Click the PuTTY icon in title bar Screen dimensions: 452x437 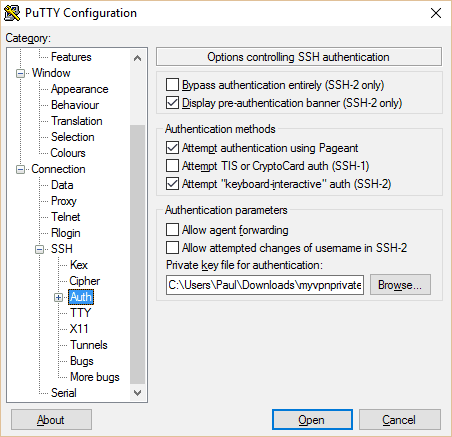(x=12, y=13)
